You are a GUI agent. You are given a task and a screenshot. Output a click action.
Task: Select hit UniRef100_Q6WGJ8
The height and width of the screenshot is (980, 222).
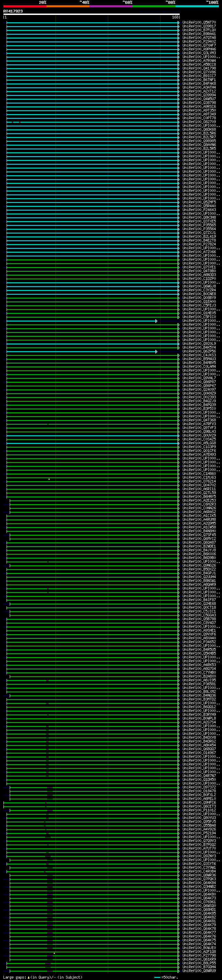[199, 286]
